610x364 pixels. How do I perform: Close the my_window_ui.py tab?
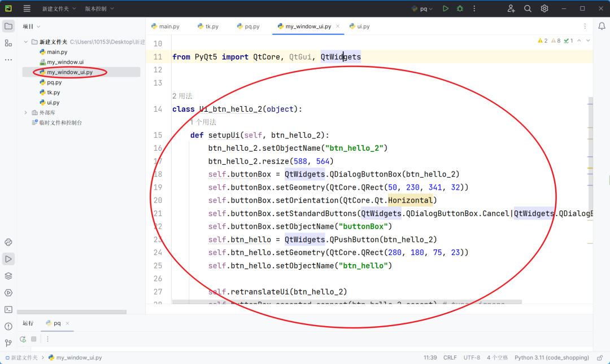tap(338, 26)
